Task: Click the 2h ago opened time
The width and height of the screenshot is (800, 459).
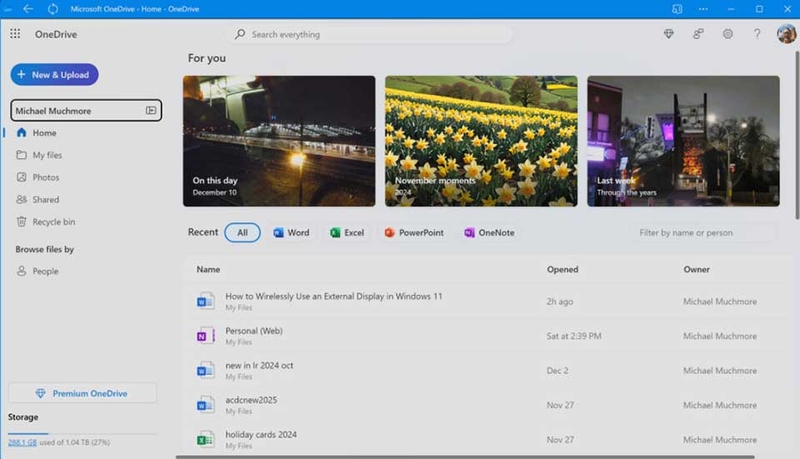Action: [x=560, y=301]
